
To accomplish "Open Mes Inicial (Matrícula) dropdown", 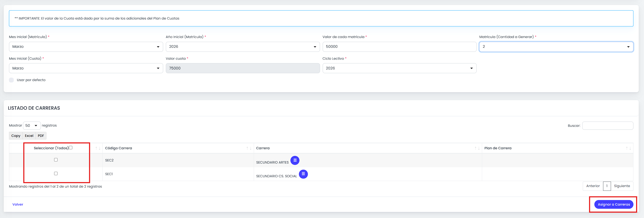I will tap(86, 47).
